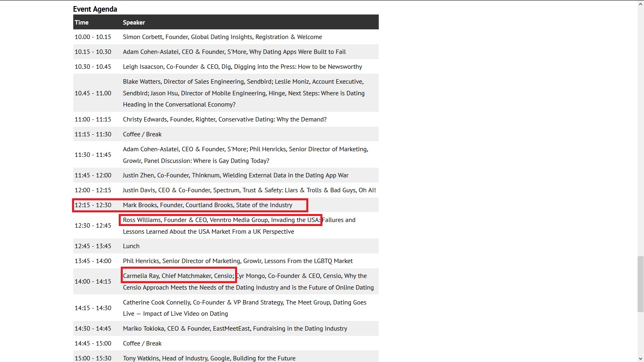644x362 pixels.
Task: Click the '10.30 - 10.45' time cell
Action: pos(93,67)
